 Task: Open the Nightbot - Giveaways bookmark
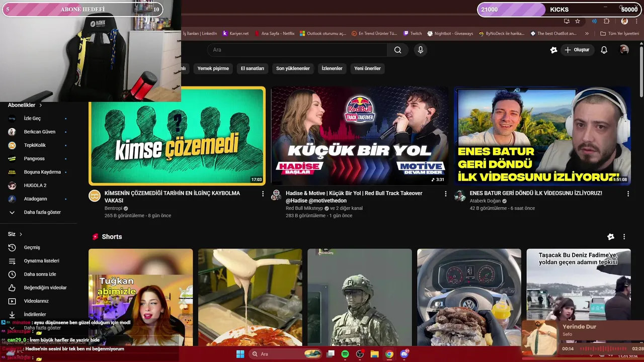pyautogui.click(x=450, y=34)
